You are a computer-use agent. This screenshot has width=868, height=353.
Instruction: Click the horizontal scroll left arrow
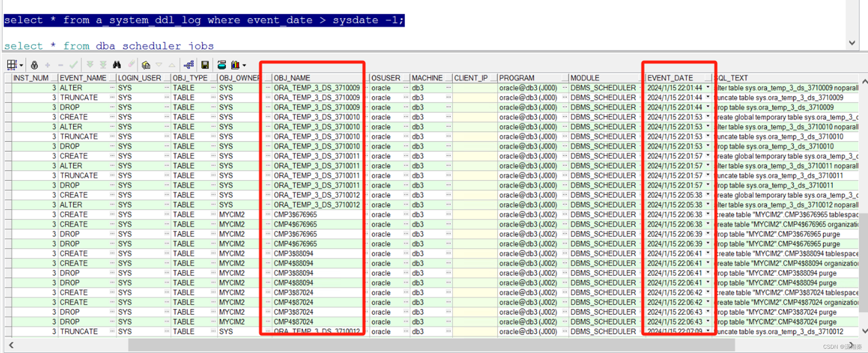(11, 345)
